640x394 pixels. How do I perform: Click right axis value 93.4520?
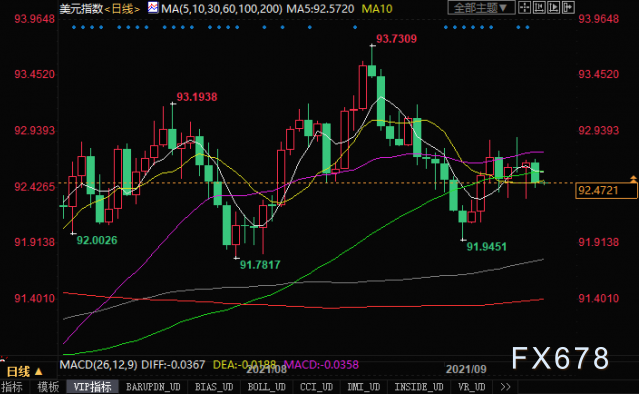pos(598,74)
